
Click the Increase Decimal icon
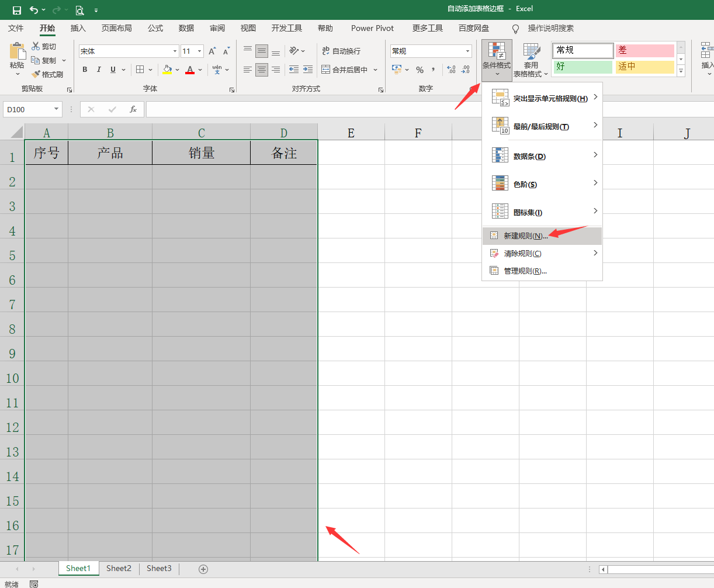pyautogui.click(x=451, y=70)
